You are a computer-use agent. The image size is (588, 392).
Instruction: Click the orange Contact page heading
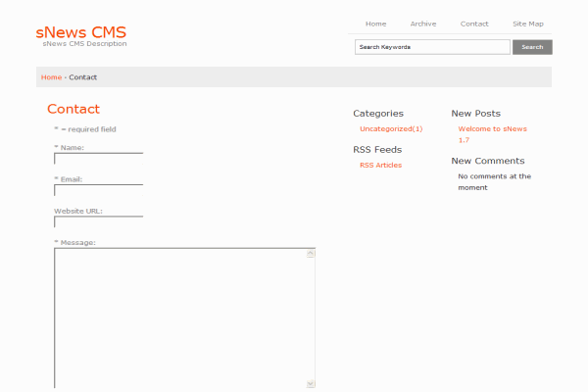(x=73, y=109)
